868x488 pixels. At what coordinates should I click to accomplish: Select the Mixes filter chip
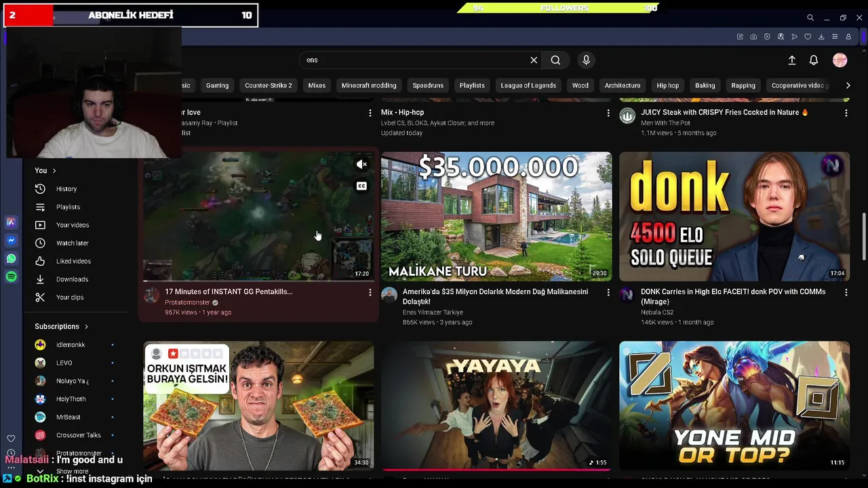click(x=317, y=85)
